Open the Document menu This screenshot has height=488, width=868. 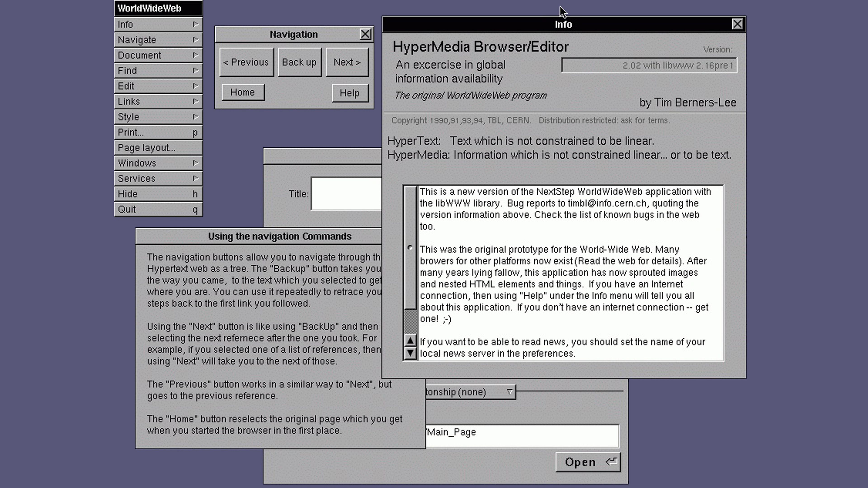tap(158, 55)
